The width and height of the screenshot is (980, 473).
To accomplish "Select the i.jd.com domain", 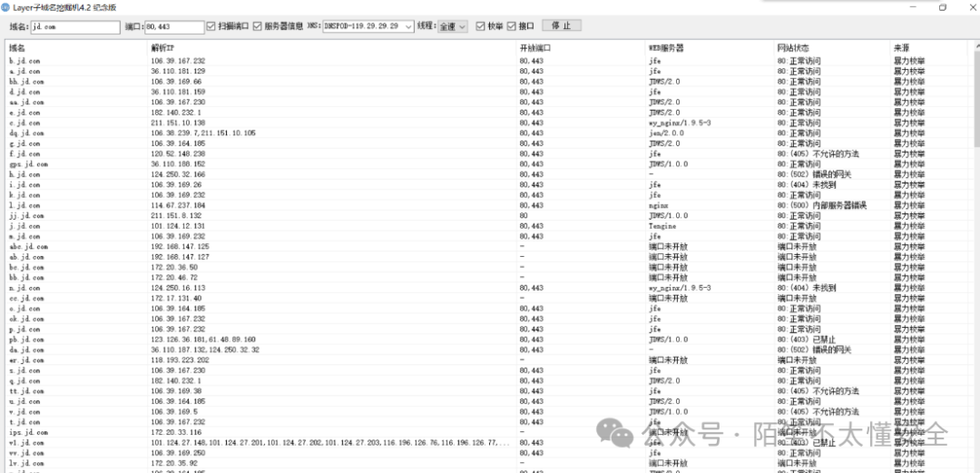I will [x=25, y=184].
